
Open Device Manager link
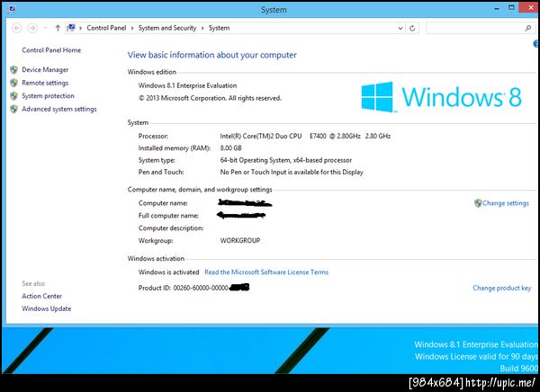pos(45,70)
